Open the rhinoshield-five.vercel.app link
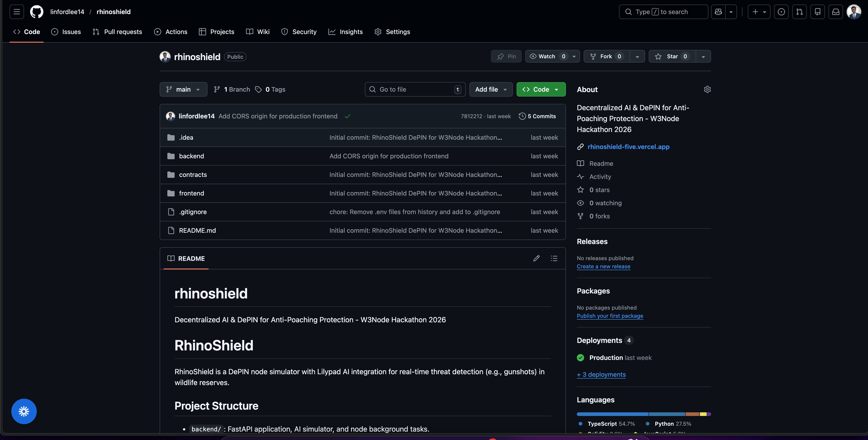868x440 pixels. tap(628, 147)
